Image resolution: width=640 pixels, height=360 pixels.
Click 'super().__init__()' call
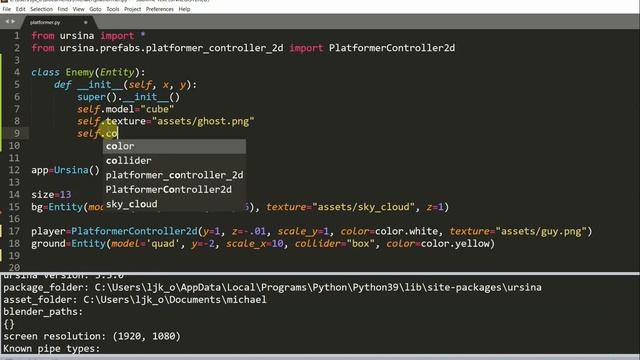tap(129, 97)
